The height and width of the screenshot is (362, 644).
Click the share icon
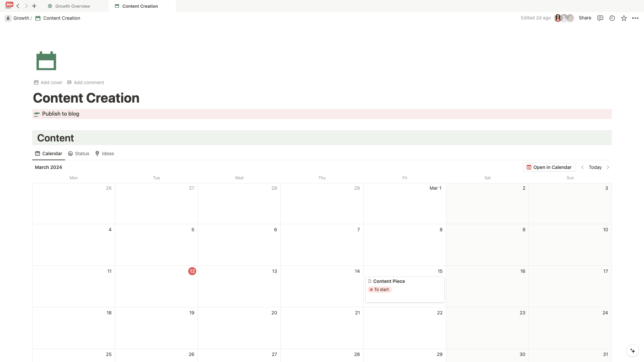click(585, 18)
